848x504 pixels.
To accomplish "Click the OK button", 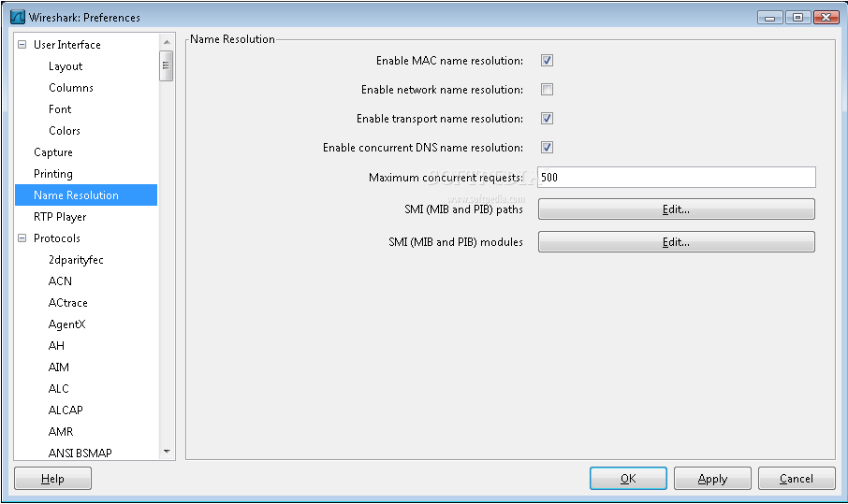I will (x=628, y=479).
